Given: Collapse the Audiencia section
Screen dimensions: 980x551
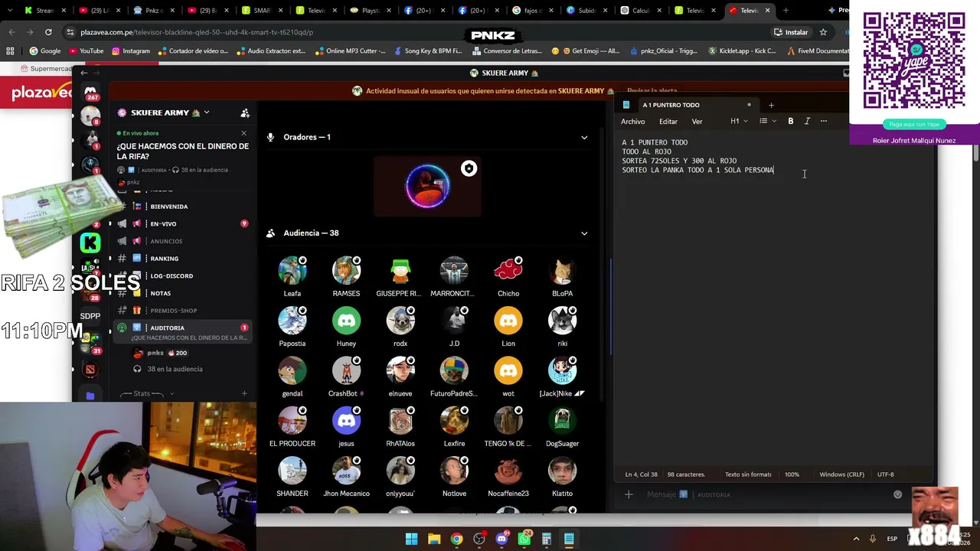Looking at the screenshot, I should click(584, 233).
